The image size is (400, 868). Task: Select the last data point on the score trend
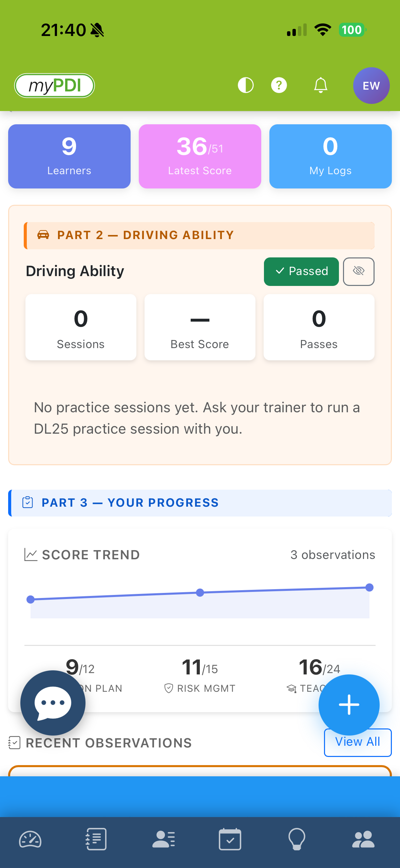pos(369,587)
